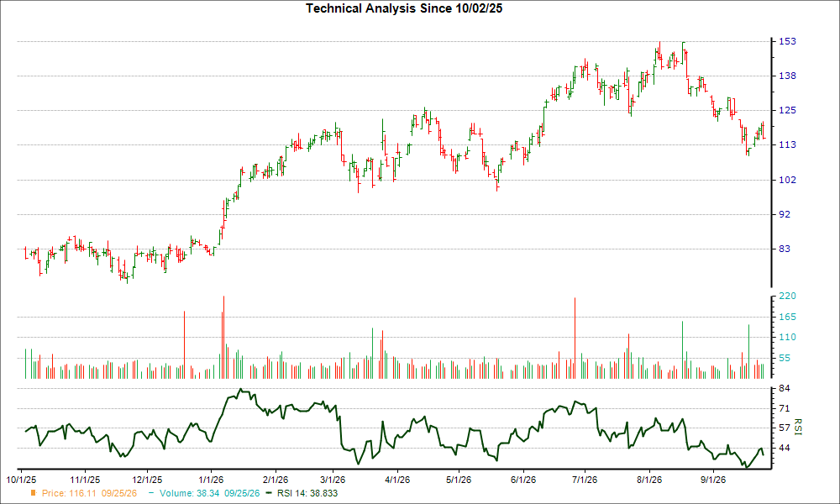Viewport: 840px width, 504px height.
Task: Click the 55 volume axis label
Action: (785, 359)
